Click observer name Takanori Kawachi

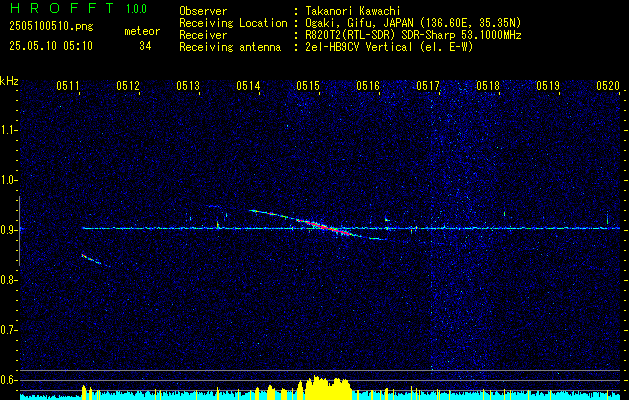click(353, 11)
